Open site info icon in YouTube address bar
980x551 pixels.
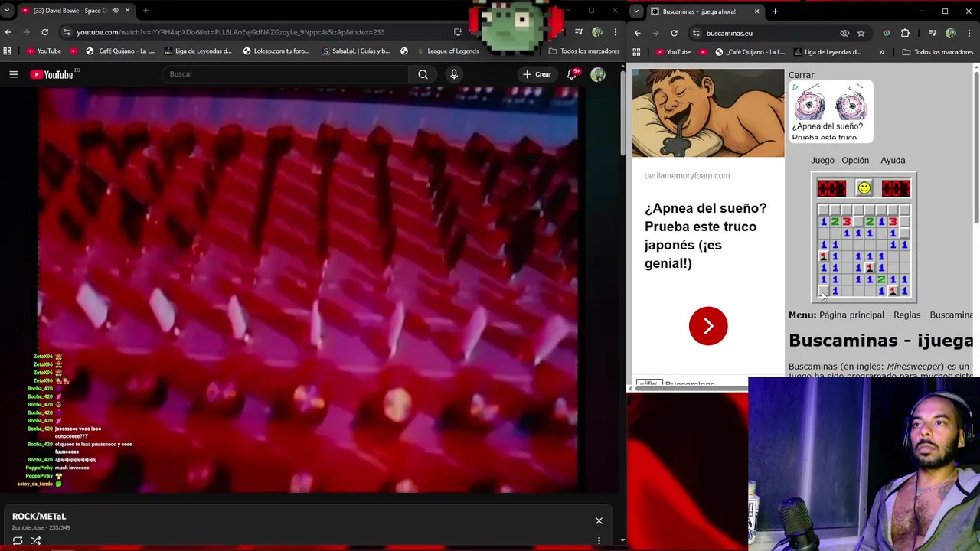(67, 32)
